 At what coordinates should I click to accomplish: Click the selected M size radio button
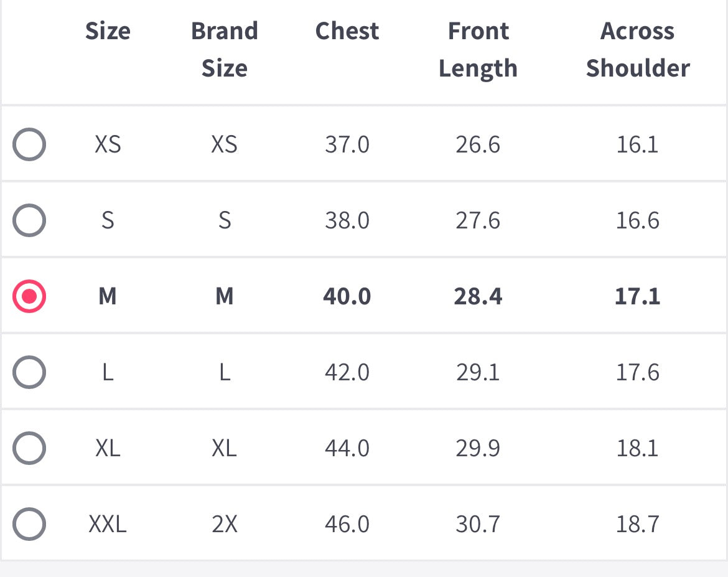(29, 296)
